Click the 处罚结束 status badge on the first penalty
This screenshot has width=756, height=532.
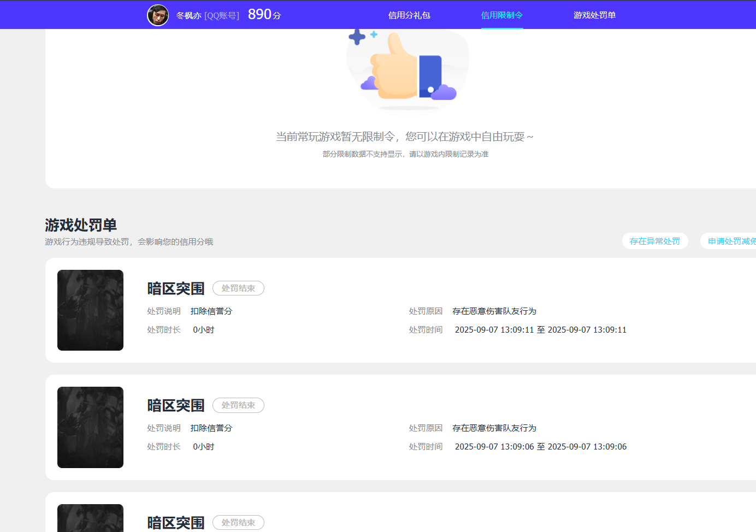(x=238, y=288)
